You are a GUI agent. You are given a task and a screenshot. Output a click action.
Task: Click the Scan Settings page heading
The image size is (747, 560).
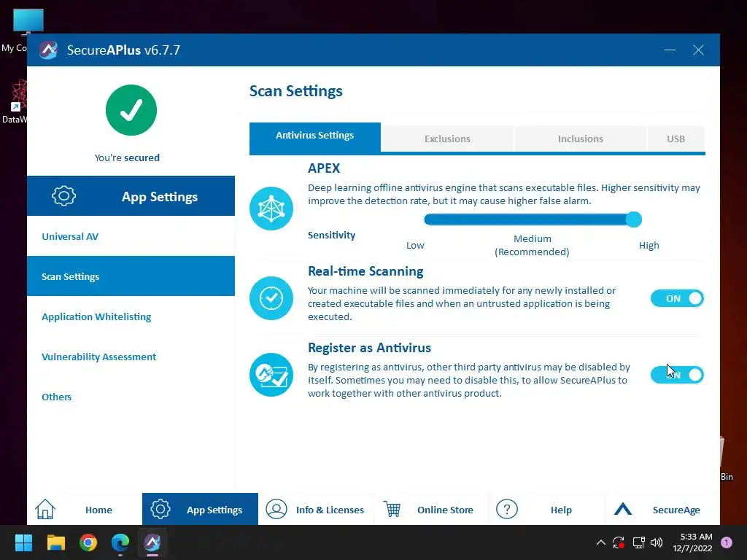296,91
